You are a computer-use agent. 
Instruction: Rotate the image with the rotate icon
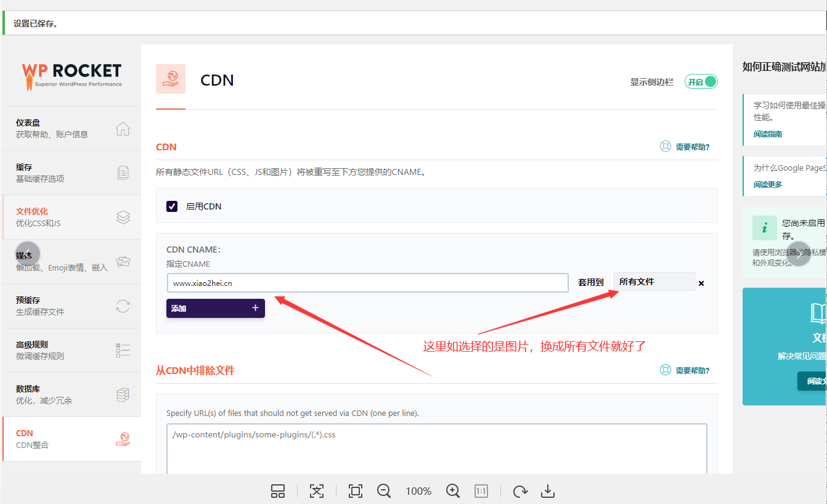tap(520, 491)
